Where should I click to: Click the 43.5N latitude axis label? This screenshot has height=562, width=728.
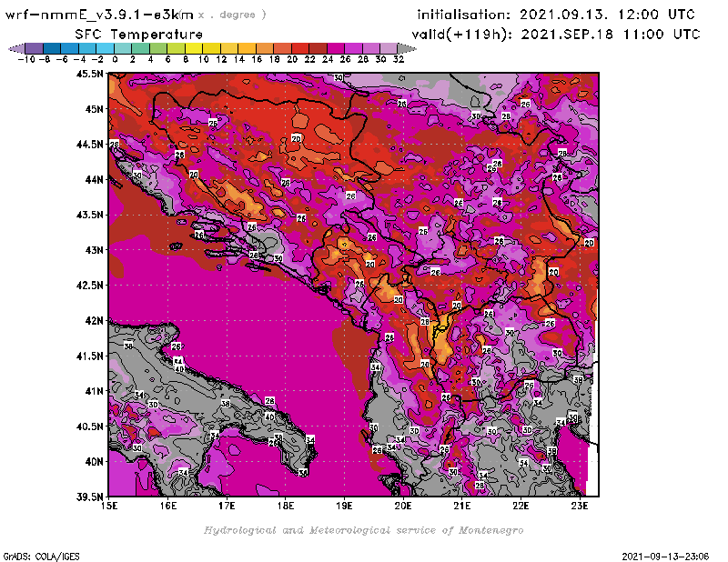[x=90, y=215]
